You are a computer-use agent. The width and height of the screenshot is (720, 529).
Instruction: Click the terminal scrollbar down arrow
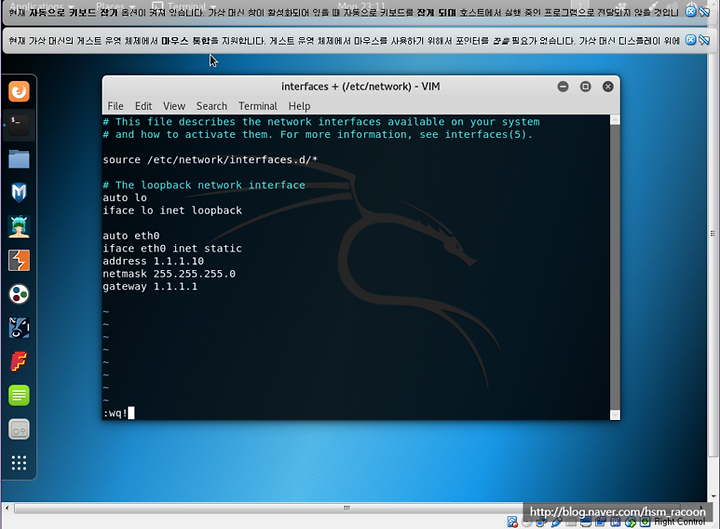[615, 415]
